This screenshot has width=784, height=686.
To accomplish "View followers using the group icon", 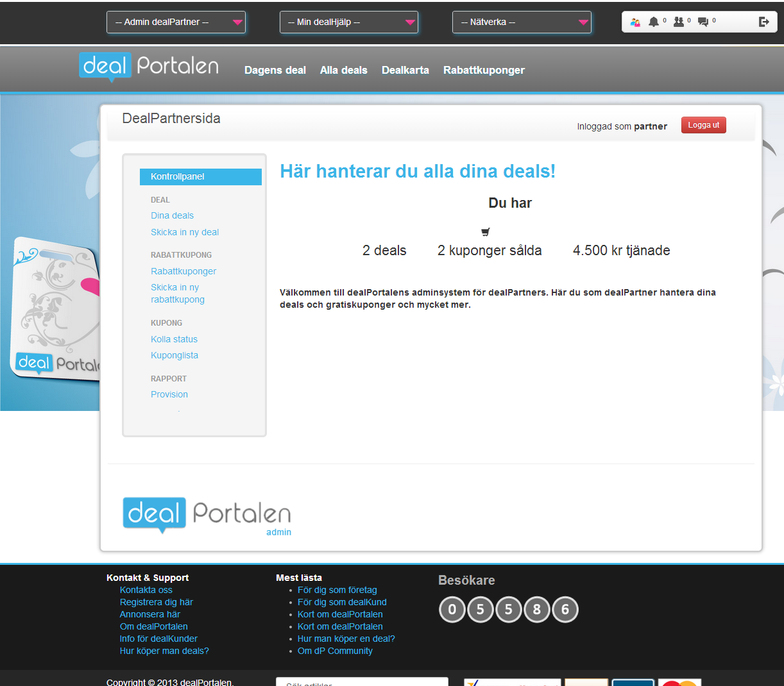I will [x=678, y=21].
